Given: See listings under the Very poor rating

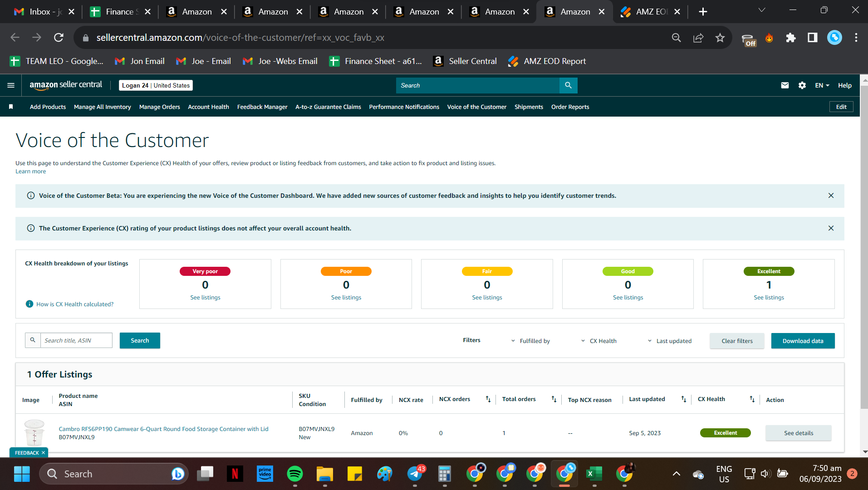Looking at the screenshot, I should coord(205,298).
